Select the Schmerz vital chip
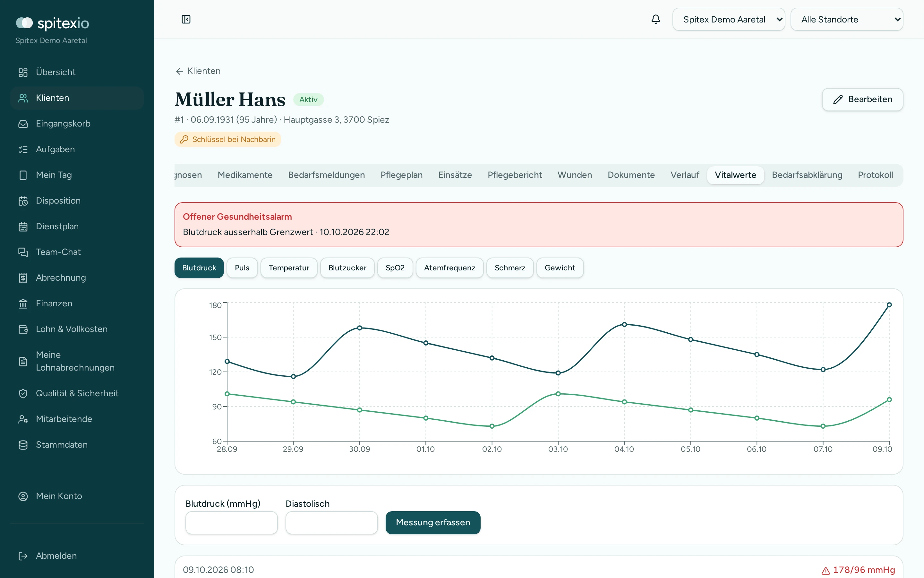The image size is (924, 578). point(510,267)
